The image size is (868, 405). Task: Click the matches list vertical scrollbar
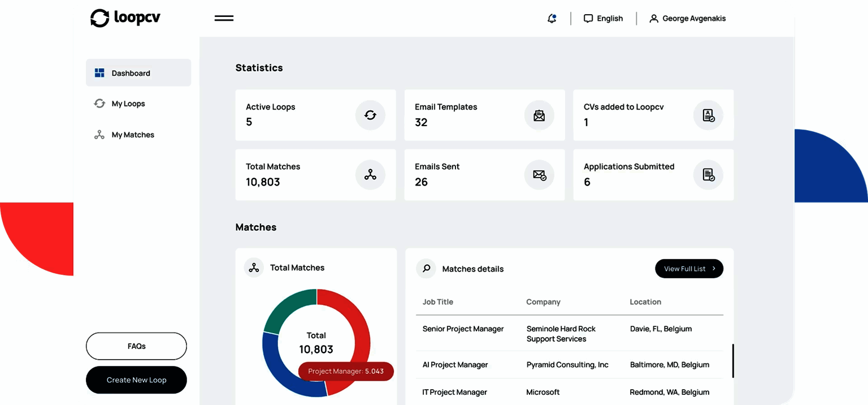[733, 361]
